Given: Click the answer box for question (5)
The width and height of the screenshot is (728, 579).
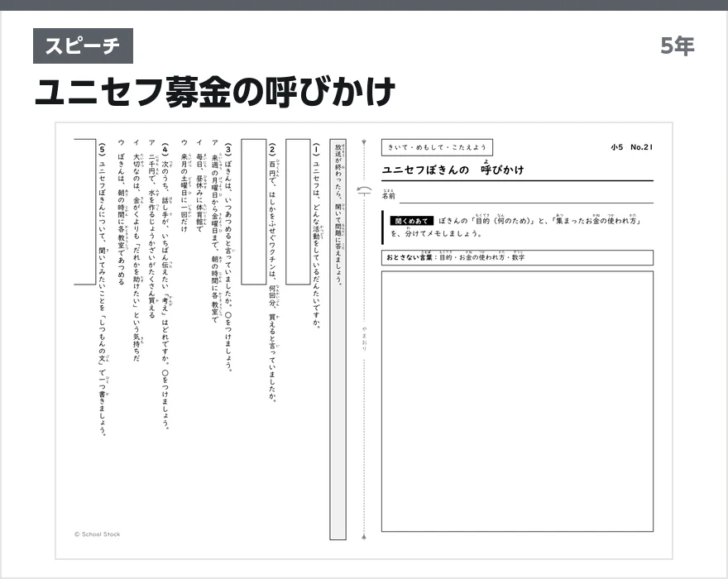Looking at the screenshot, I should [85, 212].
